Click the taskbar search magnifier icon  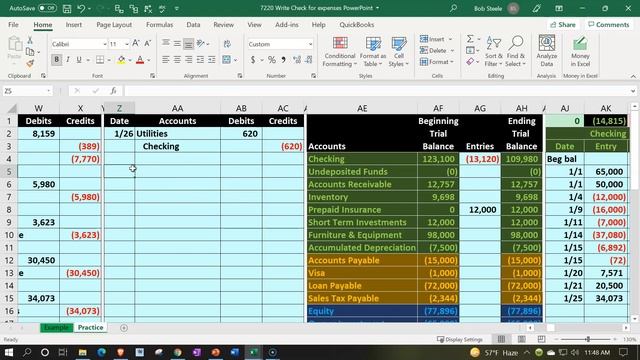27,352
